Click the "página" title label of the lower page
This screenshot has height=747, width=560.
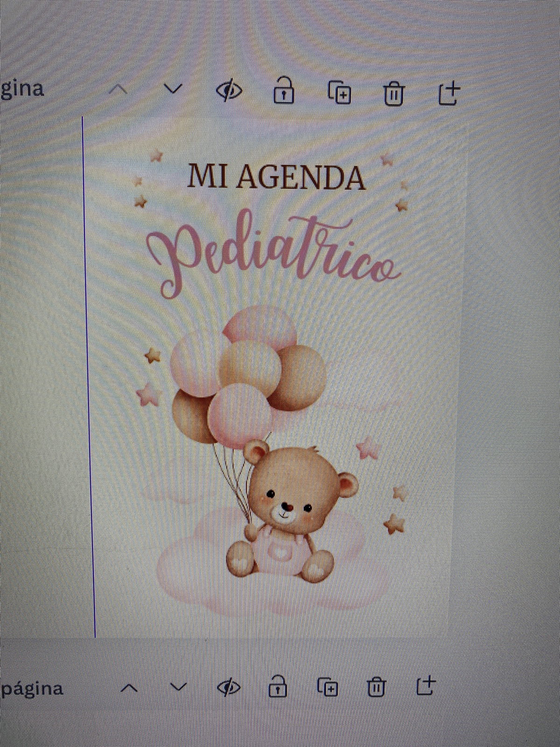coord(32,689)
